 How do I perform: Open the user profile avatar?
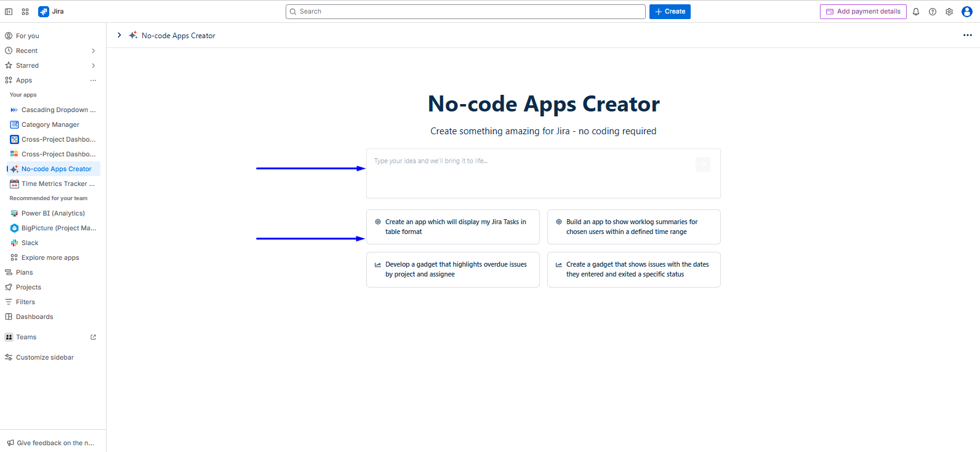(x=967, y=12)
